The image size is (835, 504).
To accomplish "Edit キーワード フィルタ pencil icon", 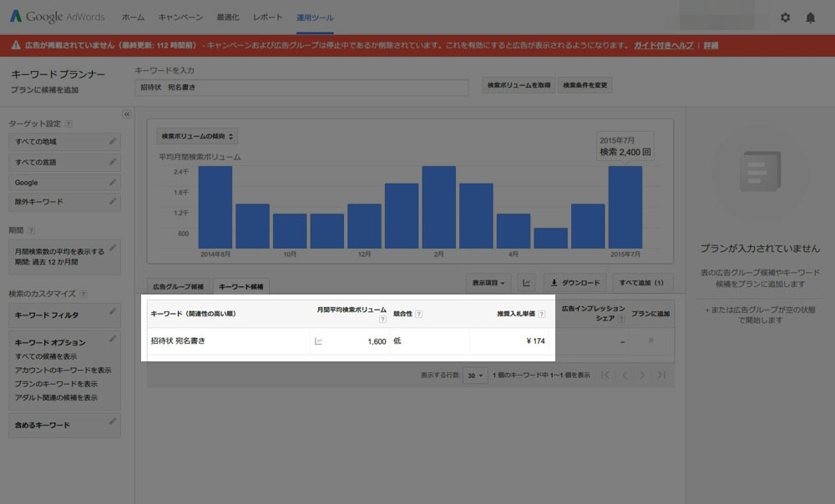I will point(113,310).
